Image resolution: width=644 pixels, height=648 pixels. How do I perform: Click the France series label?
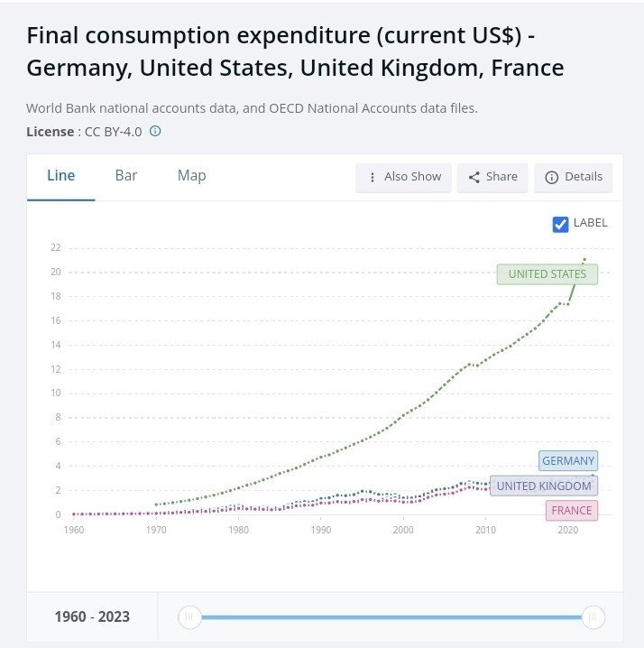pyautogui.click(x=572, y=510)
